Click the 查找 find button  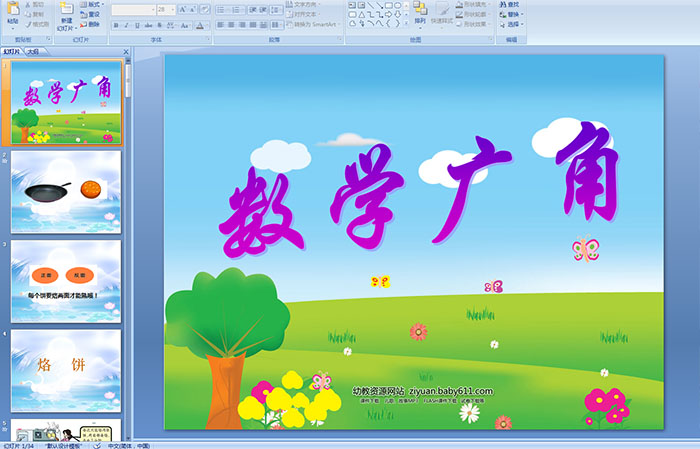509,4
